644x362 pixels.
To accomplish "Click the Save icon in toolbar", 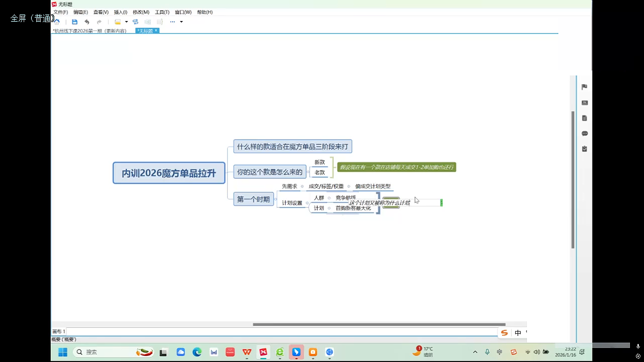I will click(x=74, y=22).
